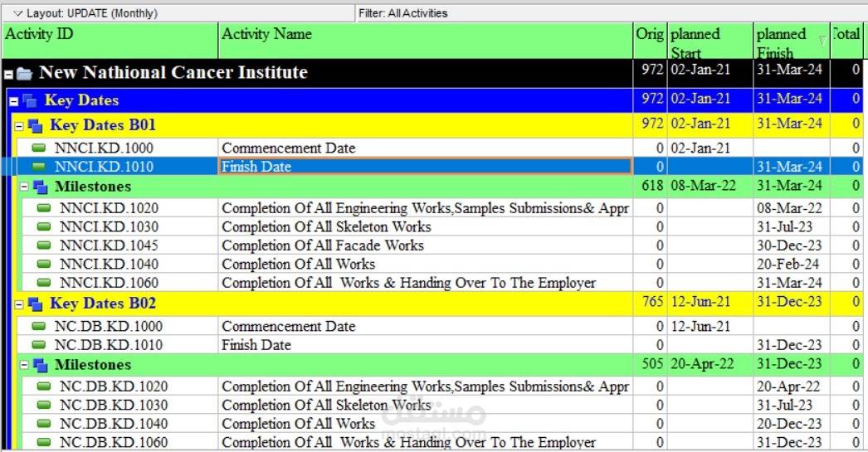The width and height of the screenshot is (868, 452).
Task: Select activity ID NC.DB.KD.1000
Action: (109, 327)
